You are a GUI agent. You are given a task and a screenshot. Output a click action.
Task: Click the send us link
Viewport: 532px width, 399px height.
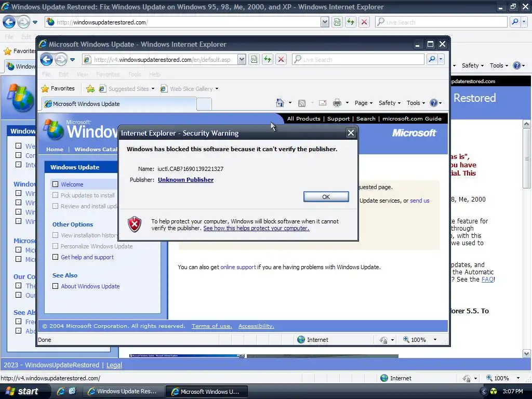pos(420,201)
